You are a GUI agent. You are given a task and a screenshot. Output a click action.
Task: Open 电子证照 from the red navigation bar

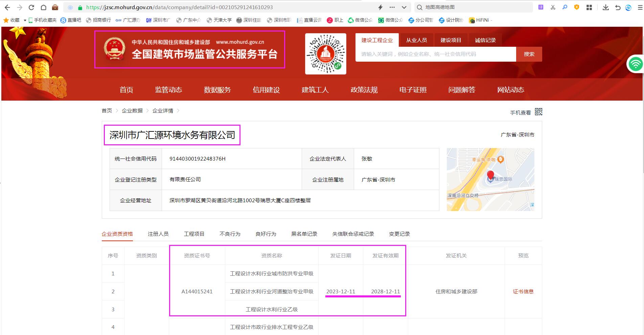413,90
